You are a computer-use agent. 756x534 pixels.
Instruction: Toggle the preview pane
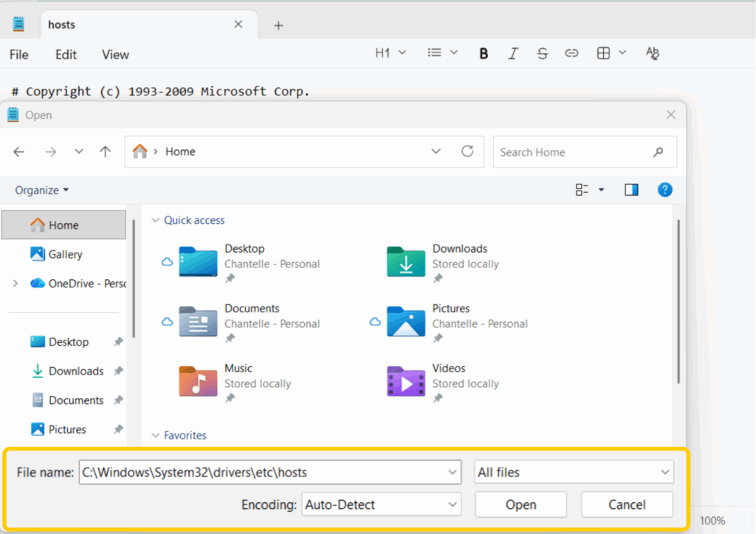(631, 190)
